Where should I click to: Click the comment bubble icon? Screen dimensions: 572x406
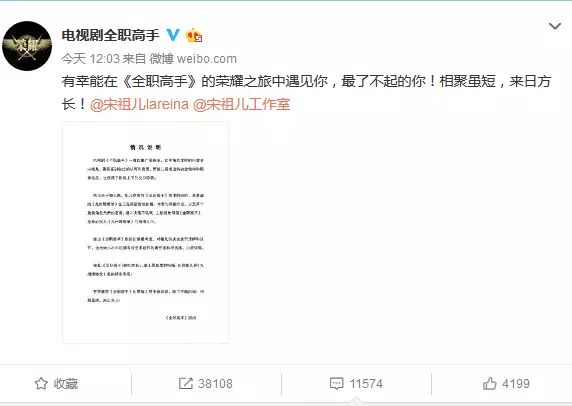(336, 384)
